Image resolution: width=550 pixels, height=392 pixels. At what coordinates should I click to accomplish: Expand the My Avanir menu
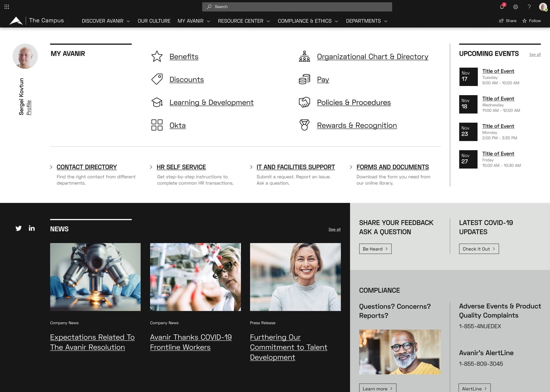coord(194,21)
